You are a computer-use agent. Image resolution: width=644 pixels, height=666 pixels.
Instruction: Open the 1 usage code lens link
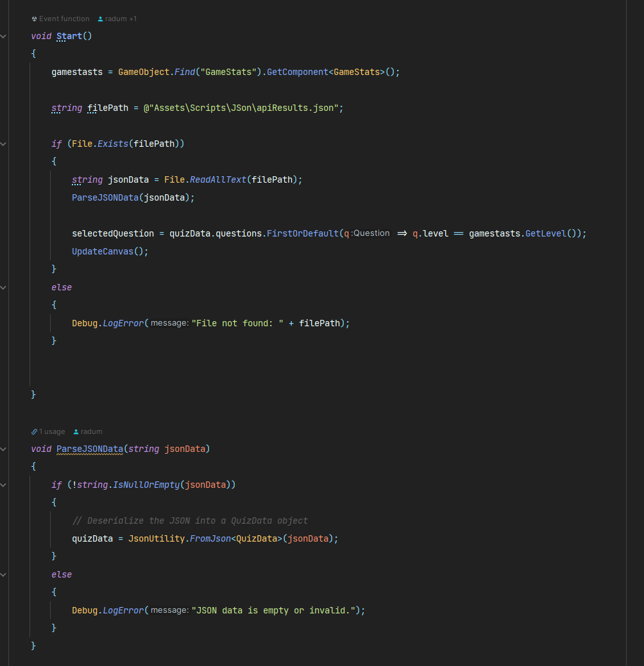[51, 432]
